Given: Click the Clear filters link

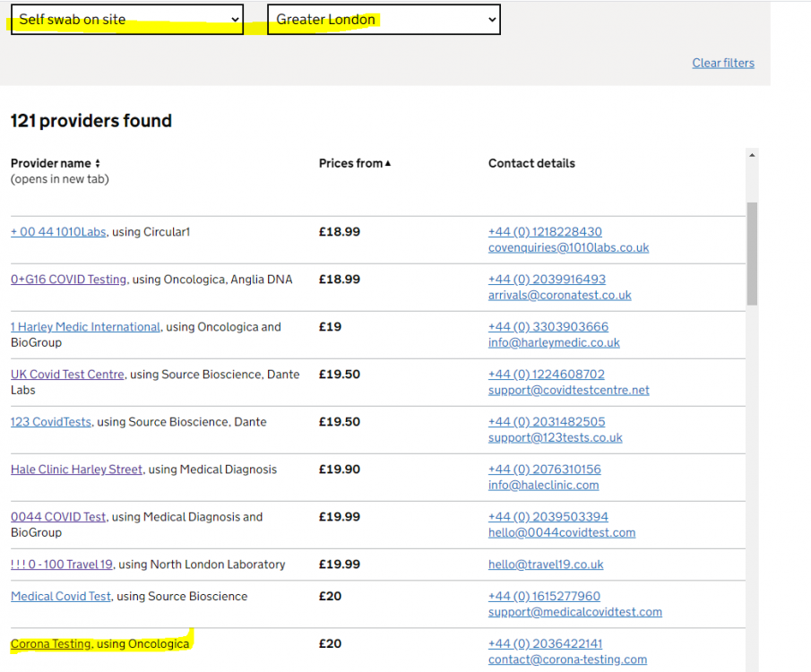Looking at the screenshot, I should coord(723,63).
